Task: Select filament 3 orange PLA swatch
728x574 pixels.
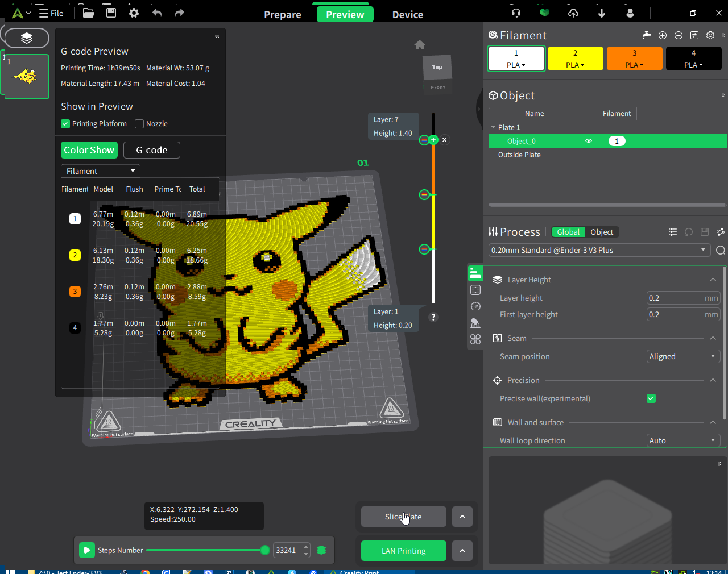Action: 634,59
